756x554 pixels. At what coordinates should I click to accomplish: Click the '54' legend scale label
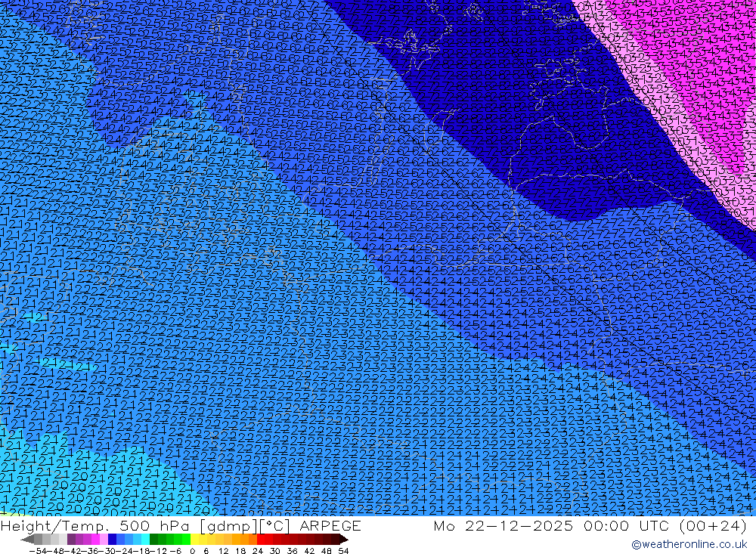click(x=343, y=551)
